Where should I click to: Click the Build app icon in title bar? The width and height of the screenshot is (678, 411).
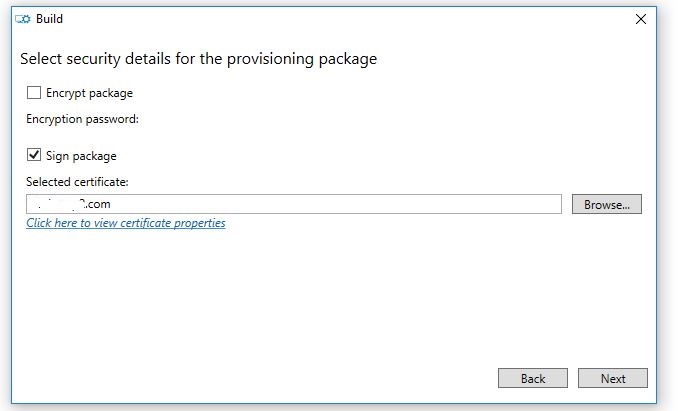(x=22, y=18)
